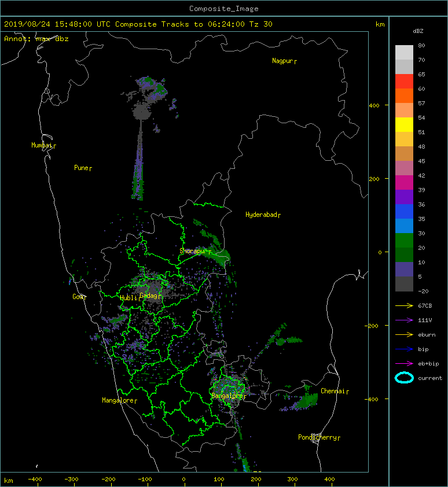Select the gold 48-51 dBZ swatch
Image resolution: width=448 pixels, height=487 pixels.
(x=404, y=139)
